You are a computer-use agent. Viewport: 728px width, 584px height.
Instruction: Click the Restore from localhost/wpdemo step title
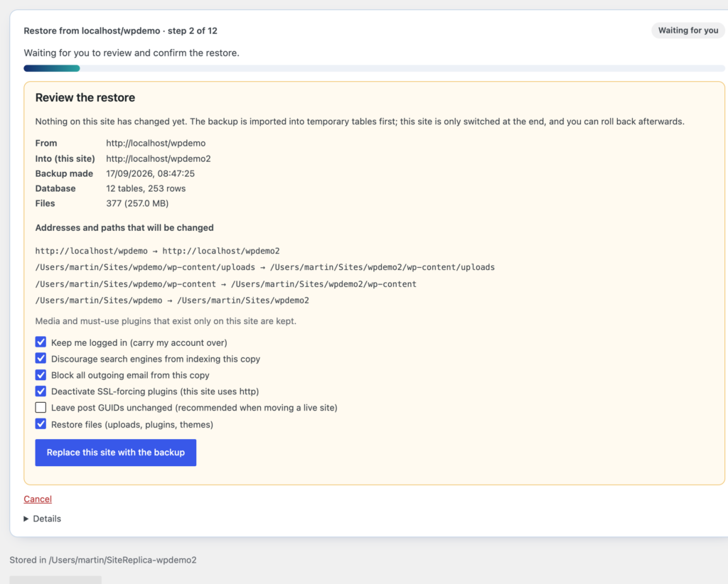coord(121,31)
